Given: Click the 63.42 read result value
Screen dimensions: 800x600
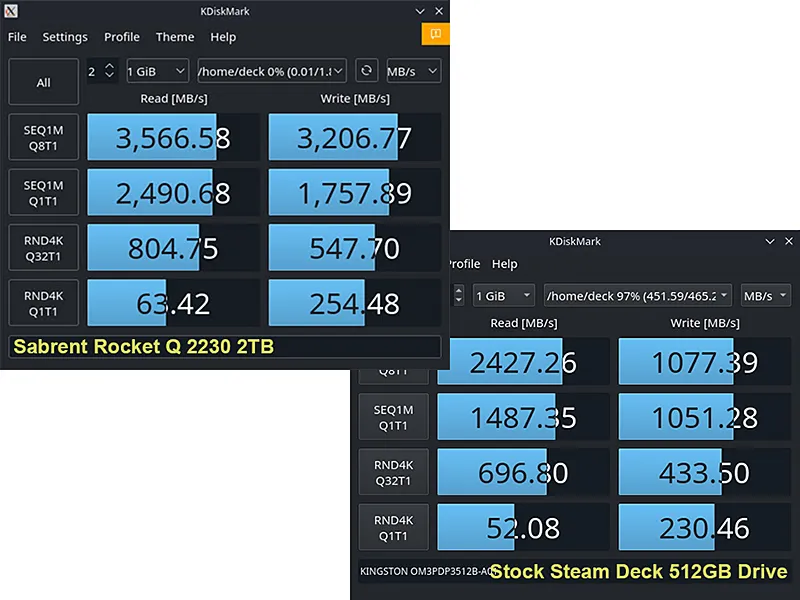Looking at the screenshot, I should coord(173,304).
